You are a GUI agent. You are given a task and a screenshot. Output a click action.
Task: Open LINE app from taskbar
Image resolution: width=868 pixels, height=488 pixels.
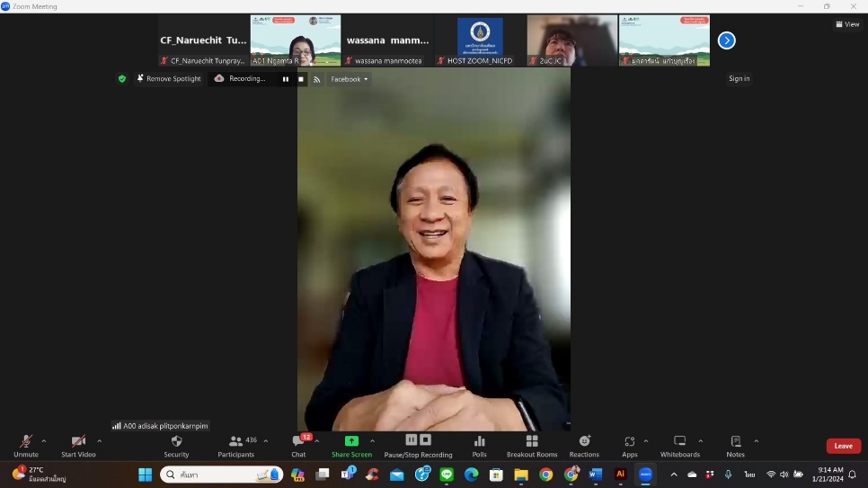[x=447, y=475]
